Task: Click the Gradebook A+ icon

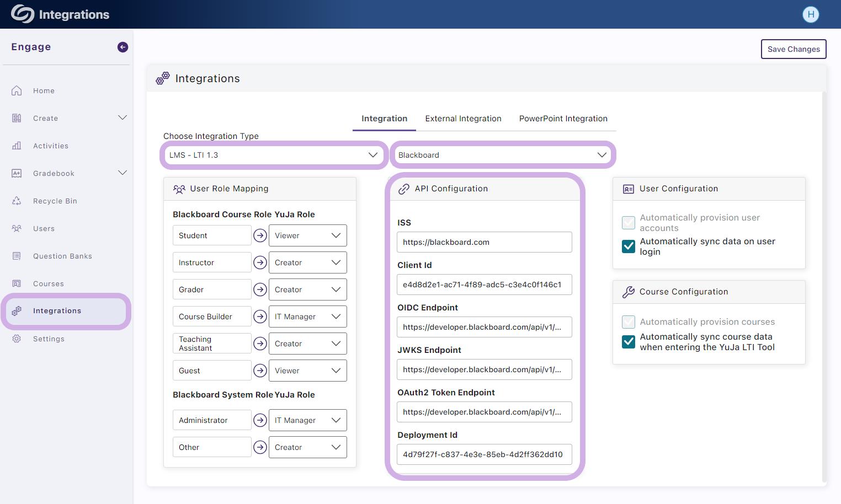Action: click(17, 173)
